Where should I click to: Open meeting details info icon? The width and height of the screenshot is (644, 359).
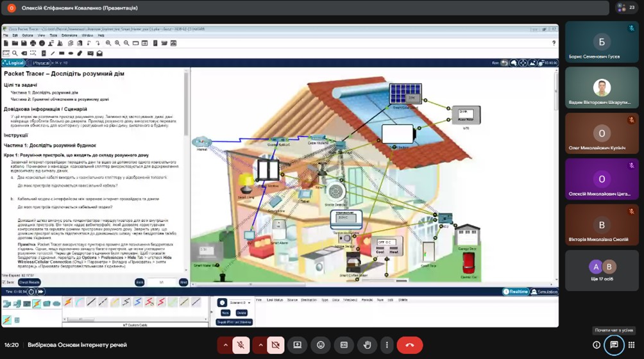point(597,345)
